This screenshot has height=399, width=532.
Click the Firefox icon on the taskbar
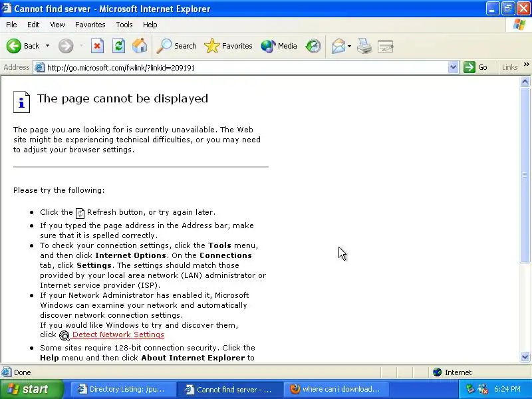coord(295,389)
